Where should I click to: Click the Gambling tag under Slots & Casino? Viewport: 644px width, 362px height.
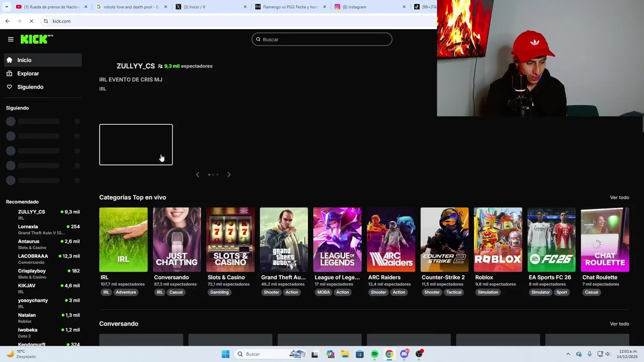point(219,292)
